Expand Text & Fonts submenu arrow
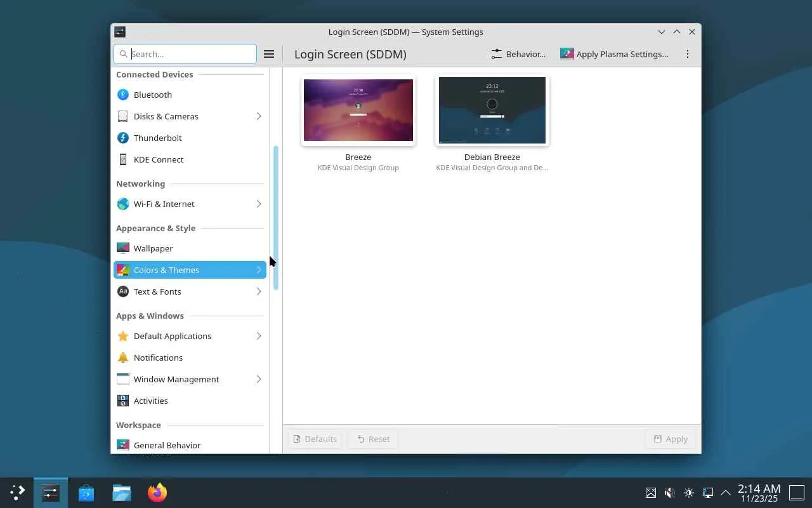Screen dimensions: 812x508 259,291
